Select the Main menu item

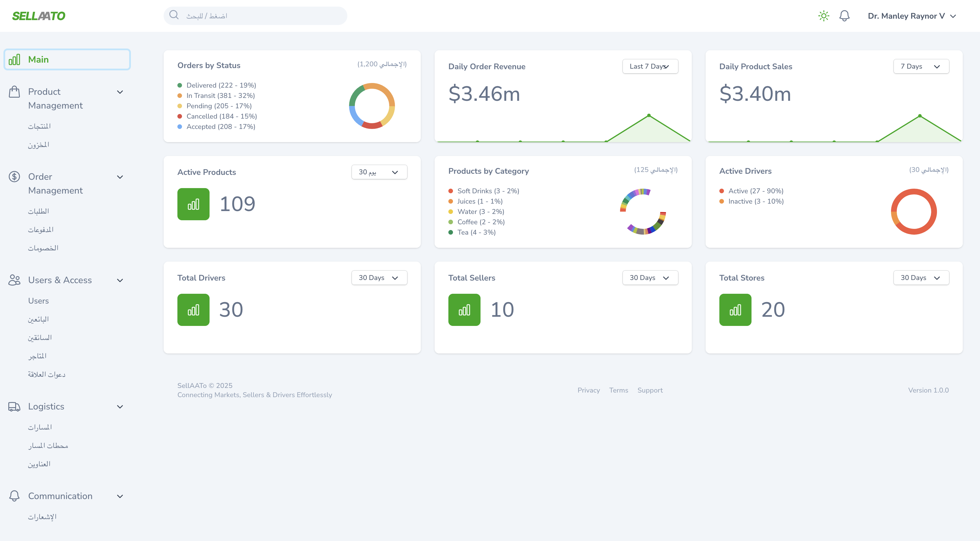pyautogui.click(x=67, y=59)
